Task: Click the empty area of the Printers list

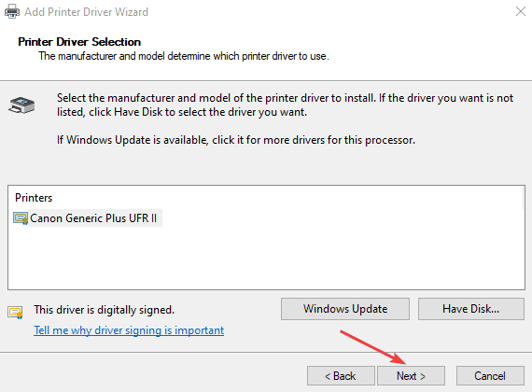Action: click(x=266, y=258)
